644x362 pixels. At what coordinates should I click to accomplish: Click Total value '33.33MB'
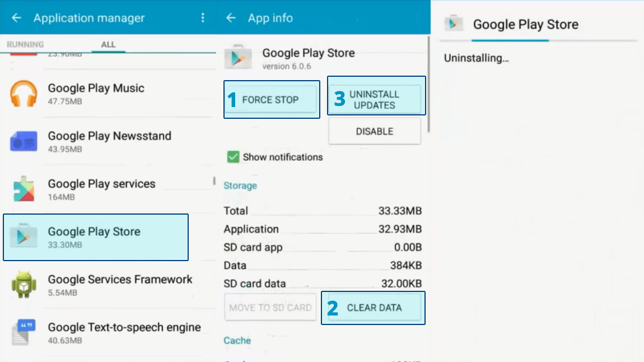[x=400, y=211]
